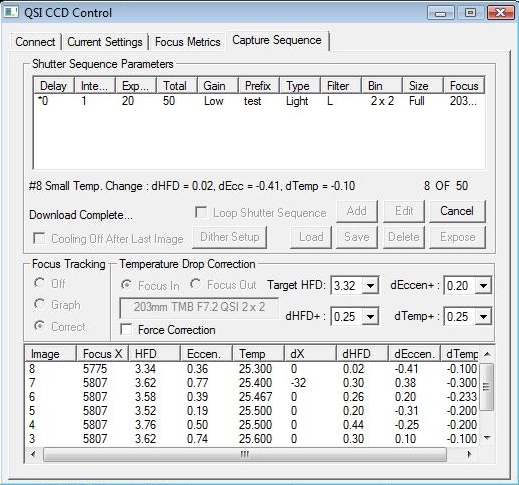The width and height of the screenshot is (519, 485).
Task: Open the Current Settings tab
Action: pyautogui.click(x=105, y=42)
